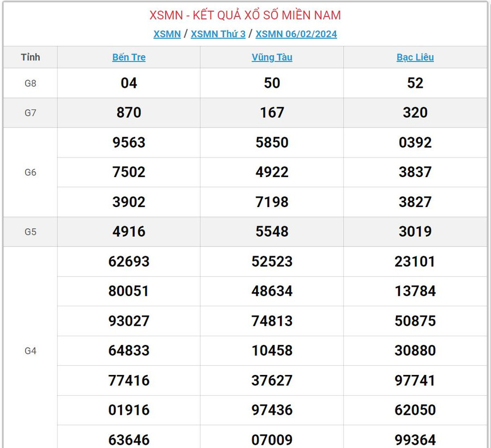Click the page title XSMN - Kết Quả Xổ Số Miền Nam
This screenshot has height=448, width=491.
coord(245,15)
